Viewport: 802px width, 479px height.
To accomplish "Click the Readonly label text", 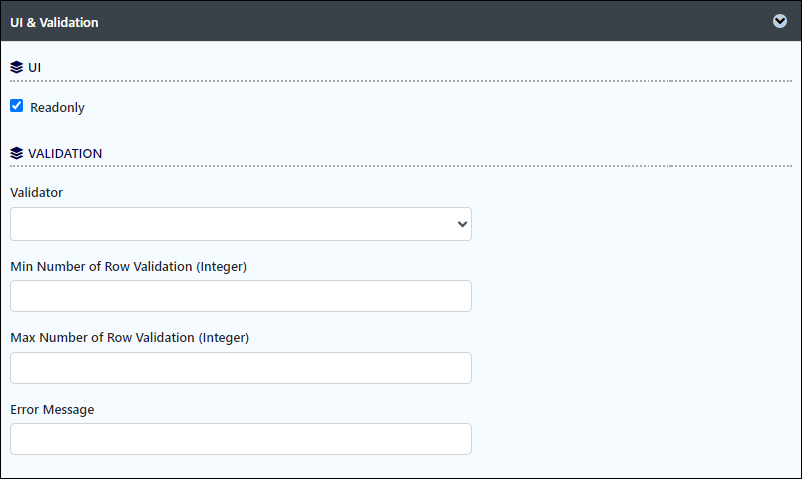I will (57, 107).
